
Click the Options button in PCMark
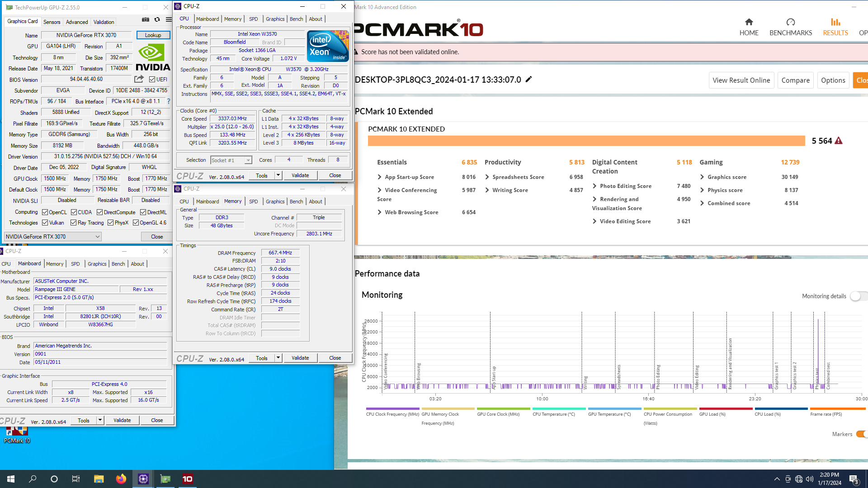[833, 80]
